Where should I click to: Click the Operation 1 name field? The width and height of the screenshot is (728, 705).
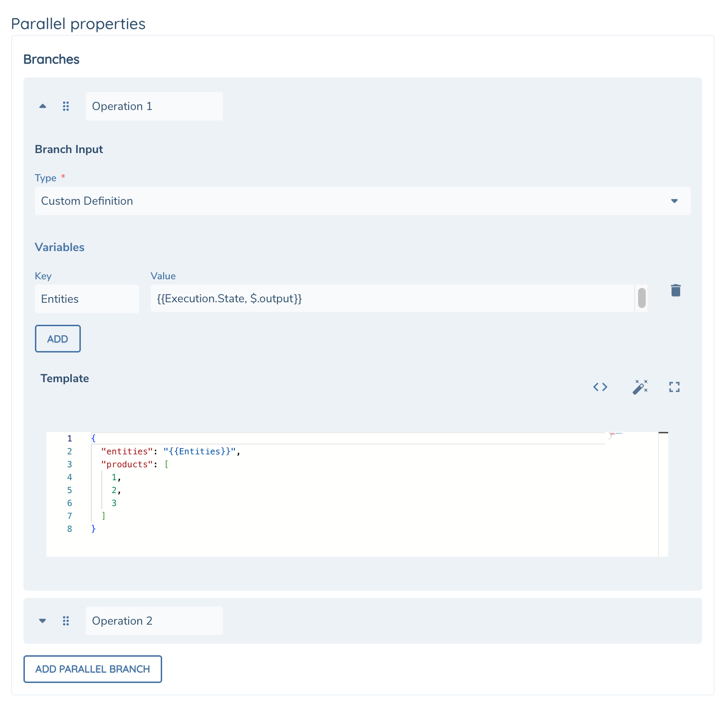(x=154, y=106)
